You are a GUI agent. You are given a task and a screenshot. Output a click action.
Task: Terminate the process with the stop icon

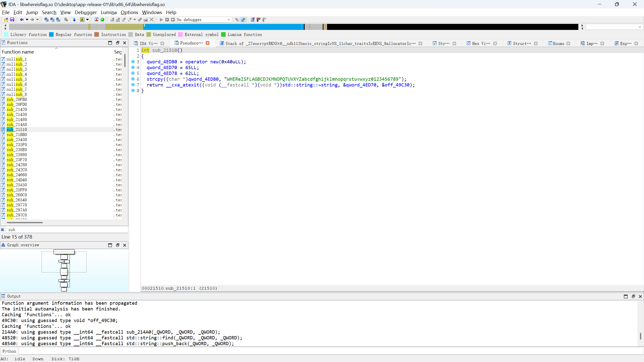(x=173, y=20)
